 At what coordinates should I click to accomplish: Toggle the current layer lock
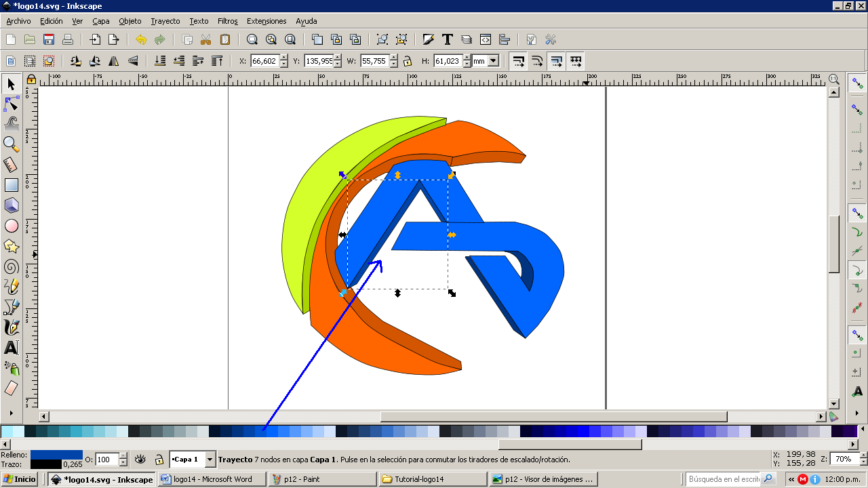[x=159, y=460]
